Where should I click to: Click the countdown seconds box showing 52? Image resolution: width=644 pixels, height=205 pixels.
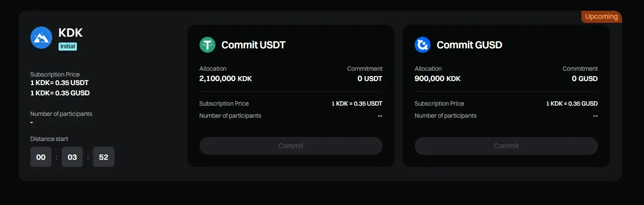click(x=103, y=157)
